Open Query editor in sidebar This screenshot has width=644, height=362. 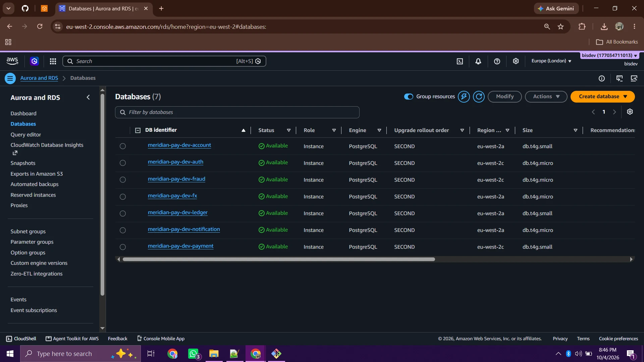coord(25,135)
